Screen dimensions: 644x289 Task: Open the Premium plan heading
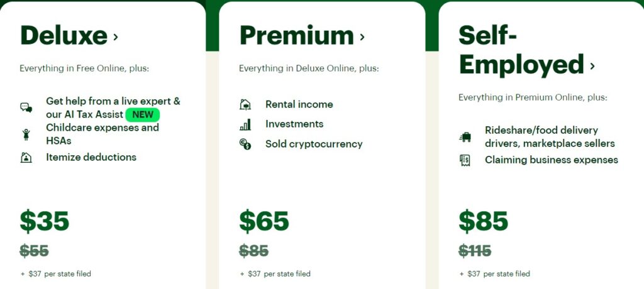pos(296,35)
